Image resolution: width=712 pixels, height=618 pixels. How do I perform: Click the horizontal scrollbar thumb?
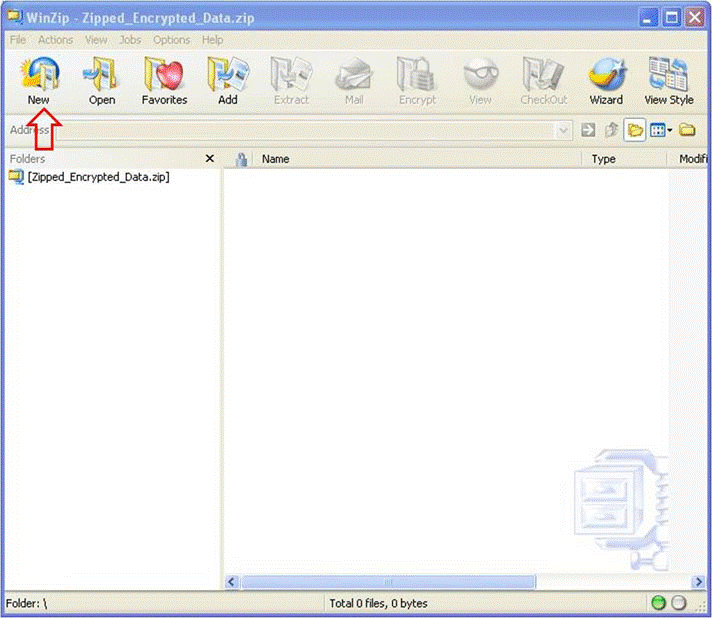click(x=388, y=582)
